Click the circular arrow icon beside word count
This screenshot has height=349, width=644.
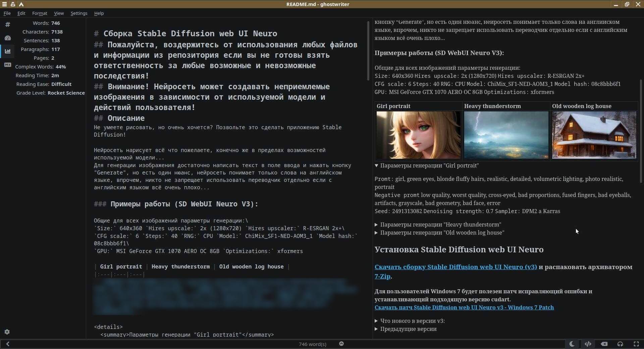tap(341, 344)
